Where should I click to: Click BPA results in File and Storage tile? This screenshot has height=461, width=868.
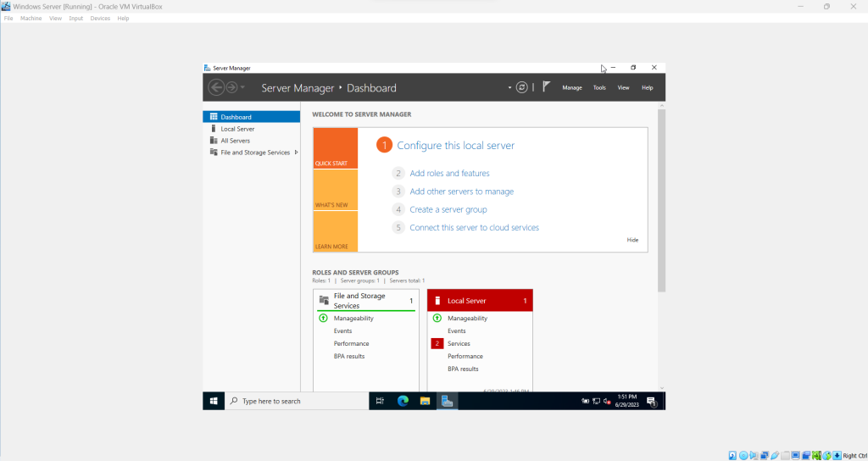point(348,357)
